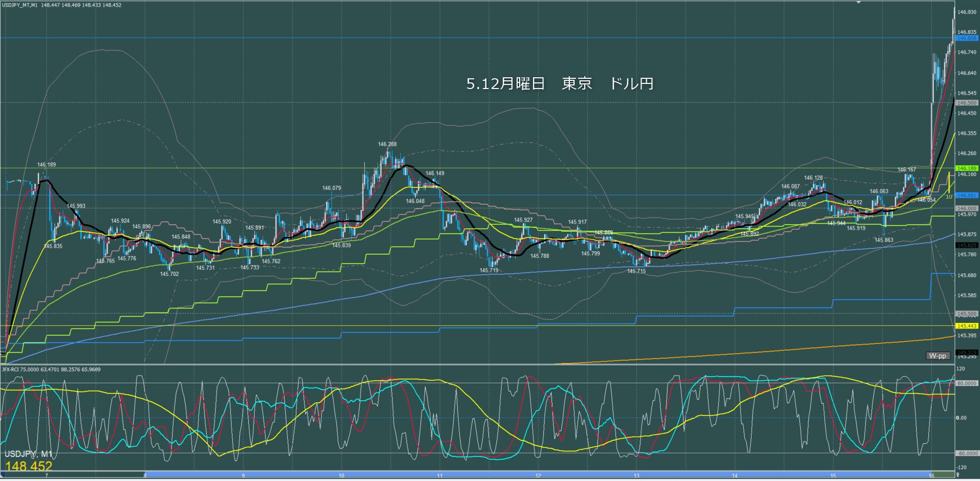Click the 146.012 price label
Image resolution: width=980 pixels, height=481 pixels.
click(853, 203)
